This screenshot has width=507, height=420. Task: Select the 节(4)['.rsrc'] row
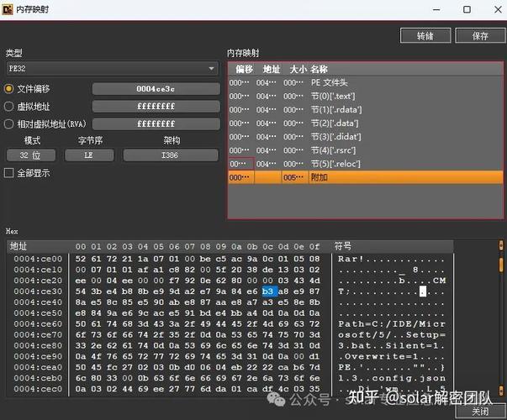point(366,150)
